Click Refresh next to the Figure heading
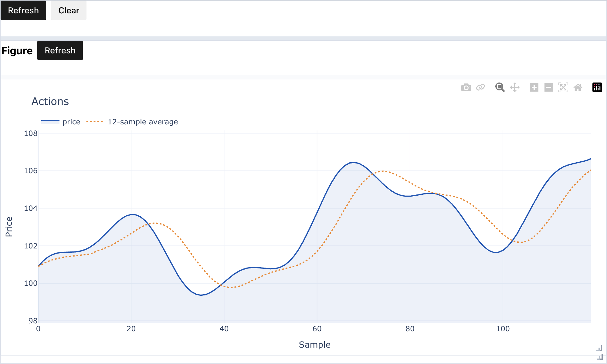This screenshot has height=364, width=607. pyautogui.click(x=60, y=50)
